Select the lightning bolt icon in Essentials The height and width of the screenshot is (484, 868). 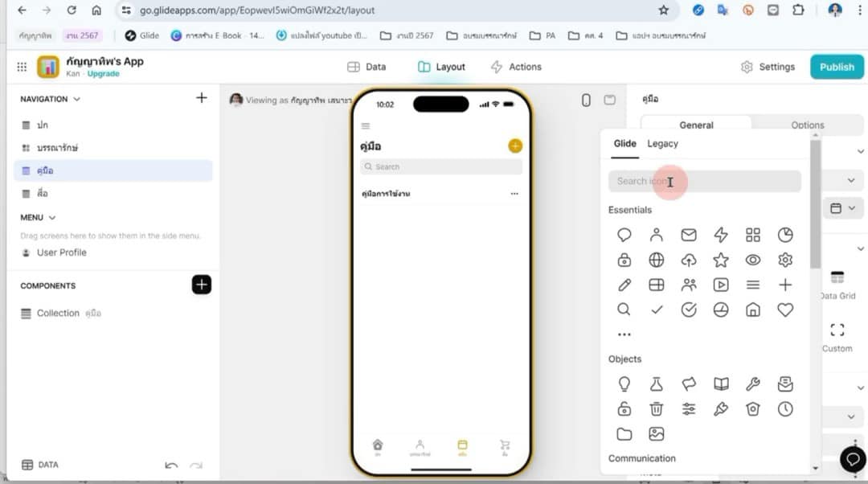[x=721, y=235]
